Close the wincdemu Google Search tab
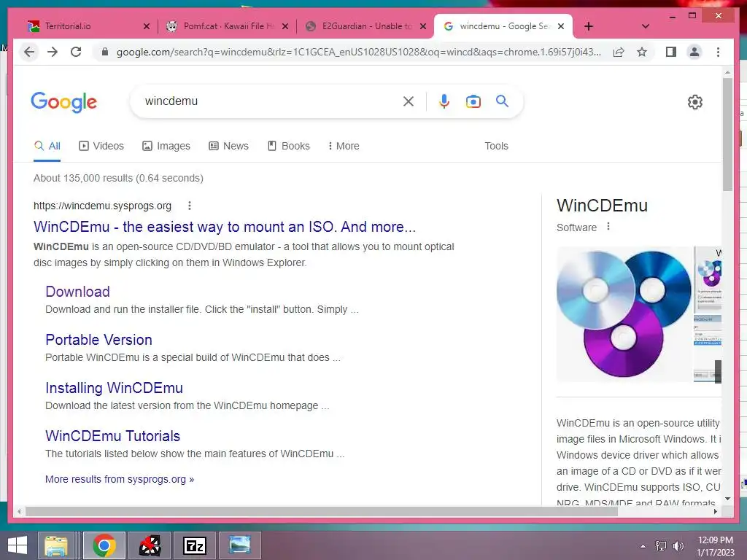 [x=561, y=26]
